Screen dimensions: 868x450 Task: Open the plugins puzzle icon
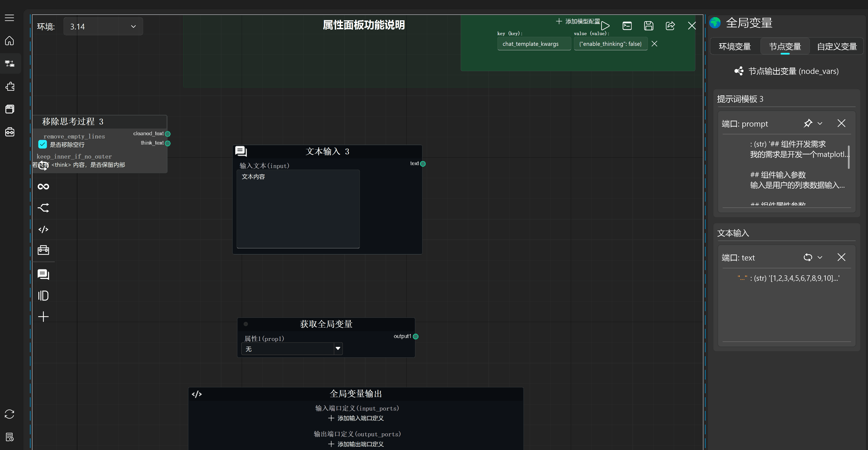tap(9, 87)
